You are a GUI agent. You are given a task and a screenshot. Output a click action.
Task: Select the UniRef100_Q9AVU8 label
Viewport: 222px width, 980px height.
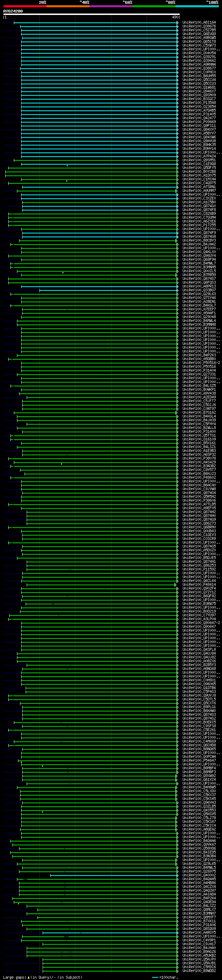(x=199, y=141)
